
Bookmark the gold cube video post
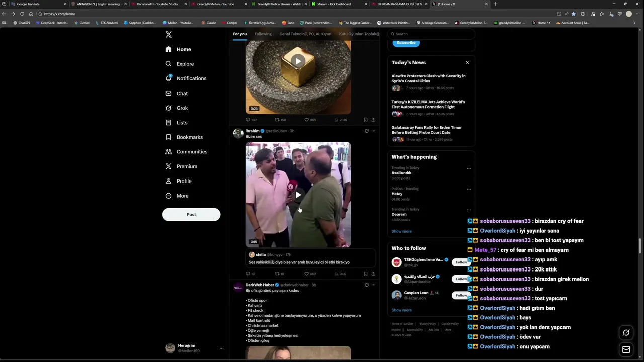click(x=366, y=120)
